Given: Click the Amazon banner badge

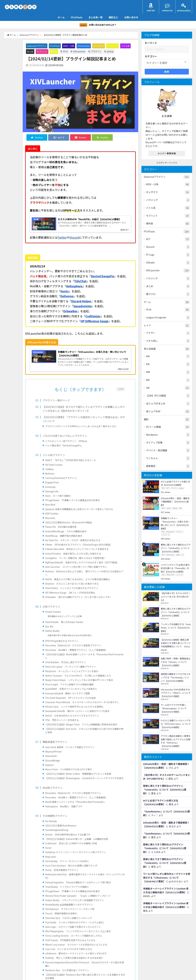Looking at the screenshot, I should click(83, 25).
